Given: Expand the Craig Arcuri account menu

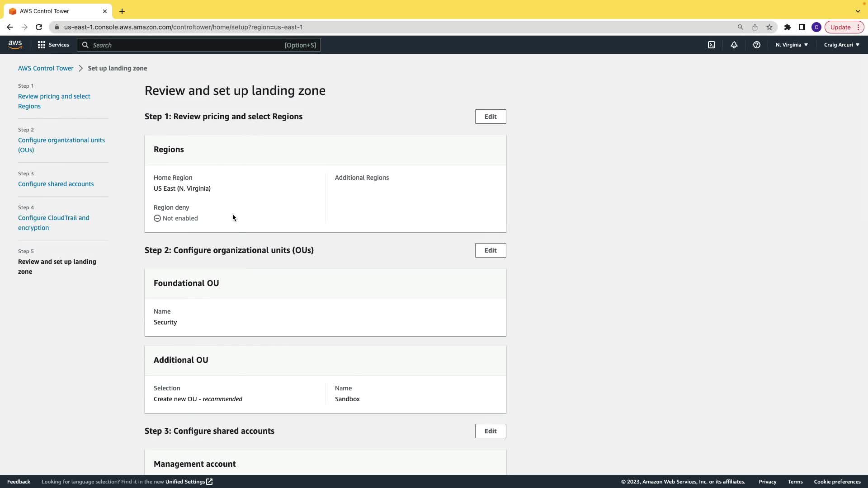Looking at the screenshot, I should 841,45.
